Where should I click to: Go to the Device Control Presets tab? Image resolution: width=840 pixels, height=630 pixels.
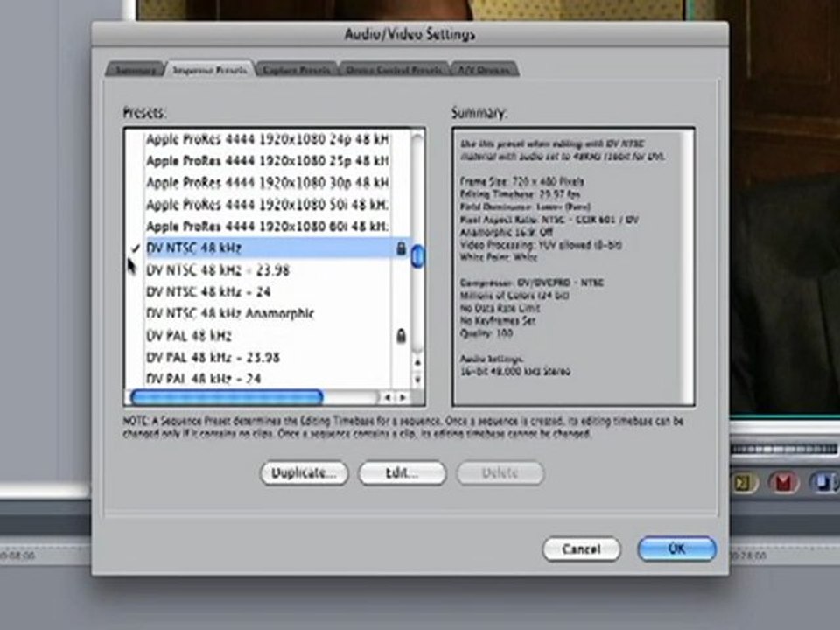(x=395, y=70)
